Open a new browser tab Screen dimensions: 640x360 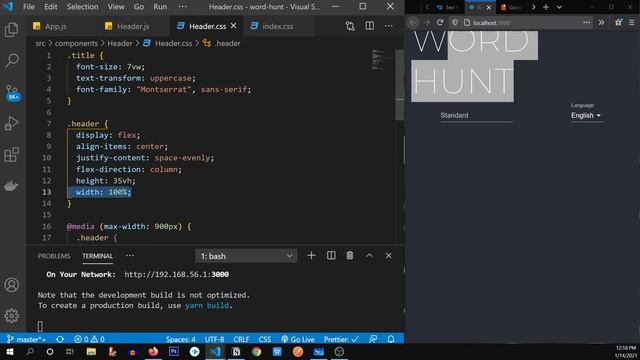click(546, 7)
